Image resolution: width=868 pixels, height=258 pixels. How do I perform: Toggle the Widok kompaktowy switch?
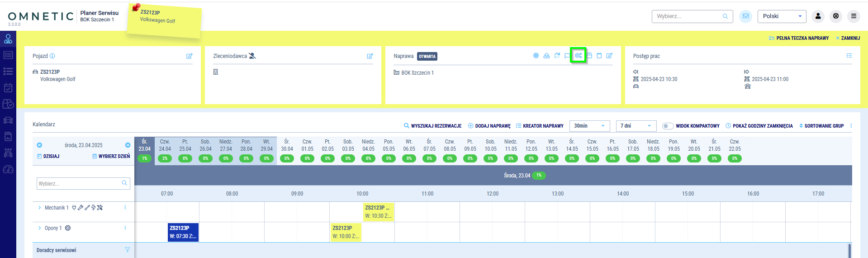pos(668,126)
